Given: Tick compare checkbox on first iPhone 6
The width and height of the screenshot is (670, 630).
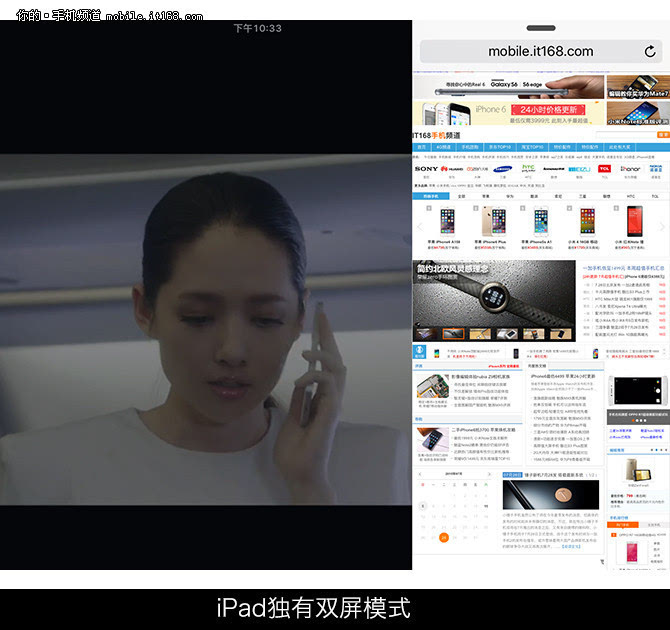Looking at the screenshot, I should 429,208.
